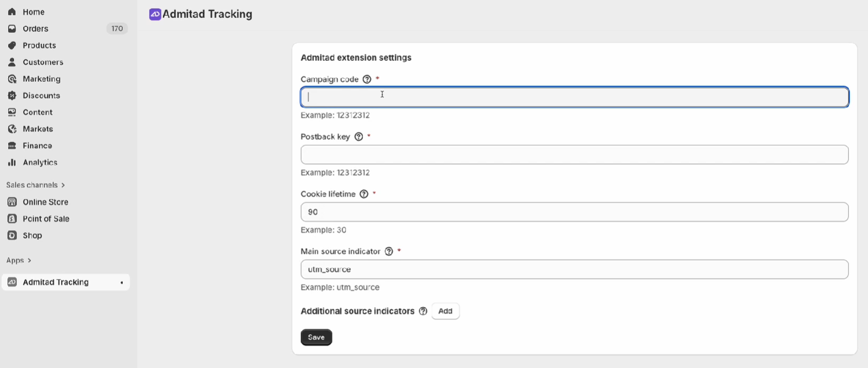868x368 pixels.
Task: Open Orders from the sidebar
Action: point(35,29)
